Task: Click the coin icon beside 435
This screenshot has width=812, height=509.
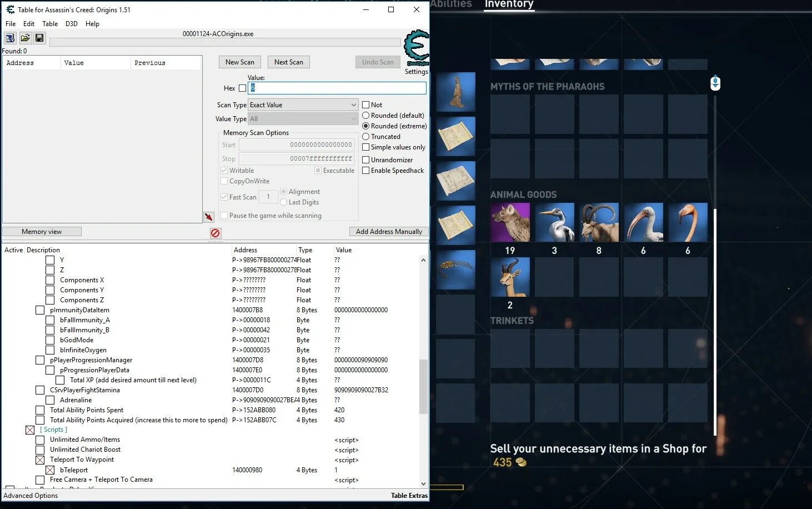Action: point(521,462)
